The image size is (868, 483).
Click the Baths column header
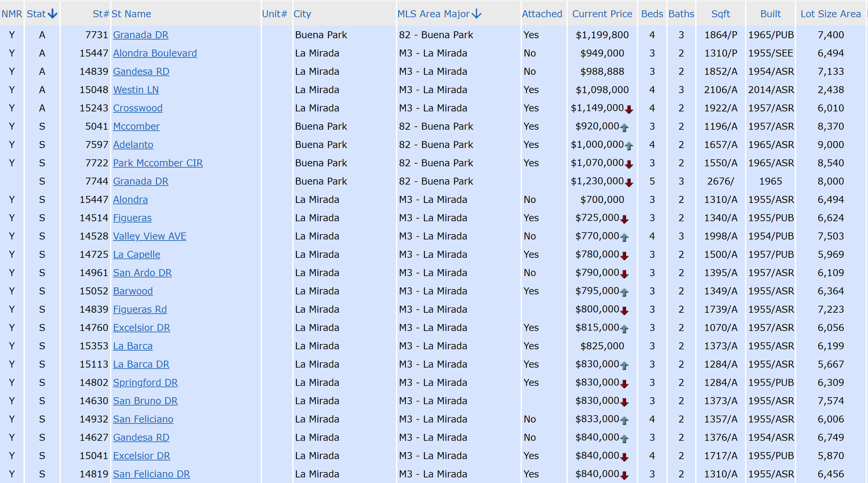(681, 14)
